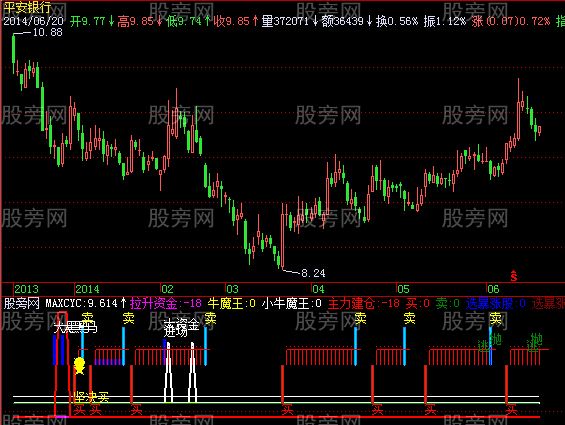Click the 8.24 lowest price label

point(313,273)
